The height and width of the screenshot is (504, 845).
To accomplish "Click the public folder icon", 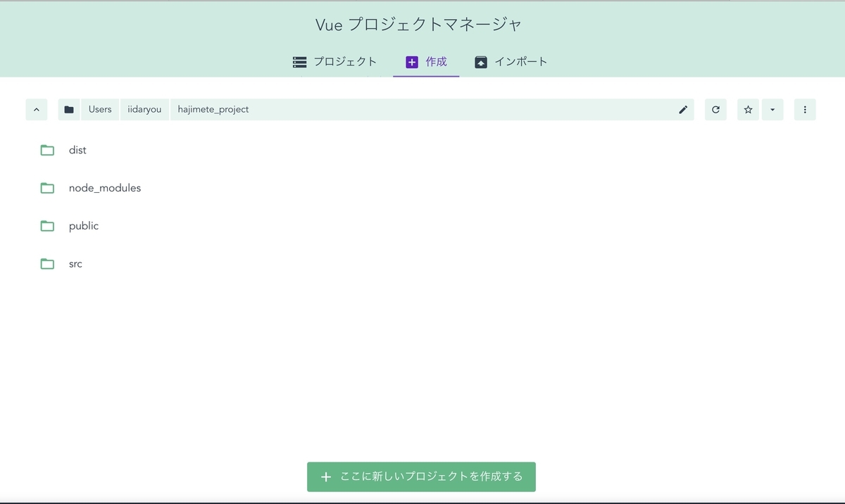I will coord(47,226).
